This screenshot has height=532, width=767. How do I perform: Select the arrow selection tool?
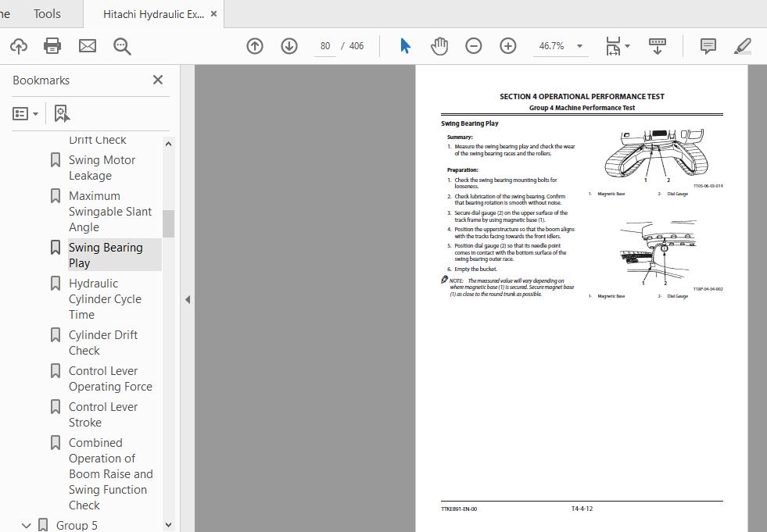[405, 46]
